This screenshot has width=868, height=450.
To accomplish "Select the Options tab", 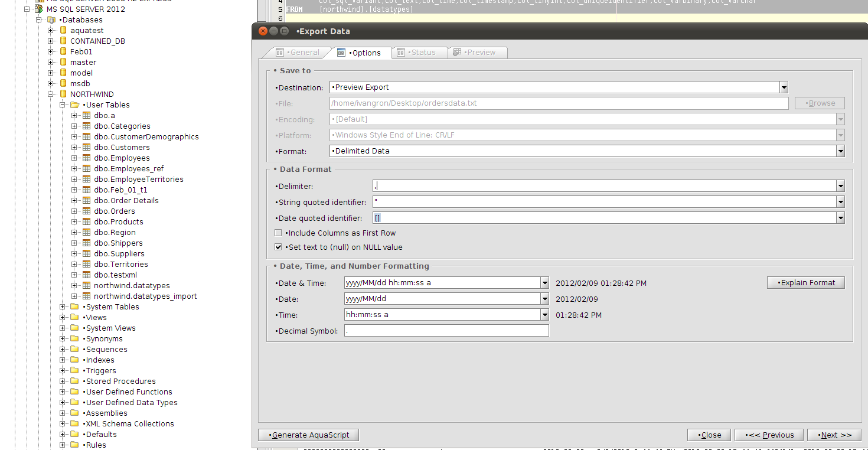I will coord(360,53).
